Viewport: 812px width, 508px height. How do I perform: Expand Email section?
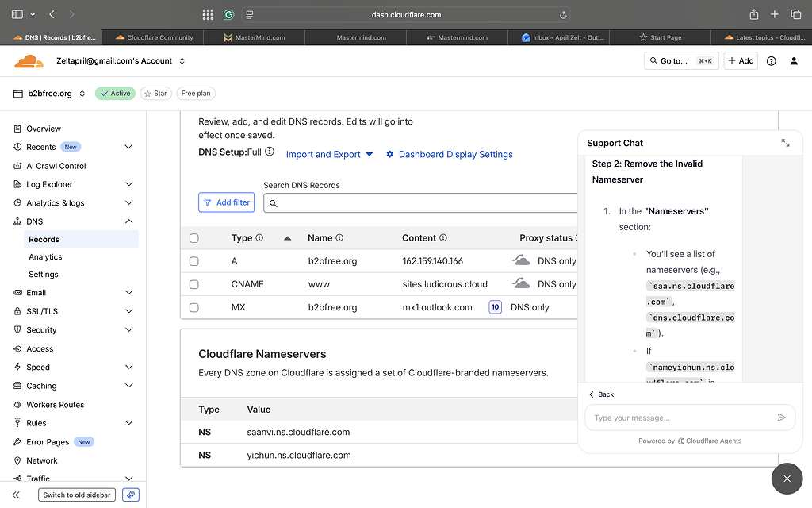point(129,292)
